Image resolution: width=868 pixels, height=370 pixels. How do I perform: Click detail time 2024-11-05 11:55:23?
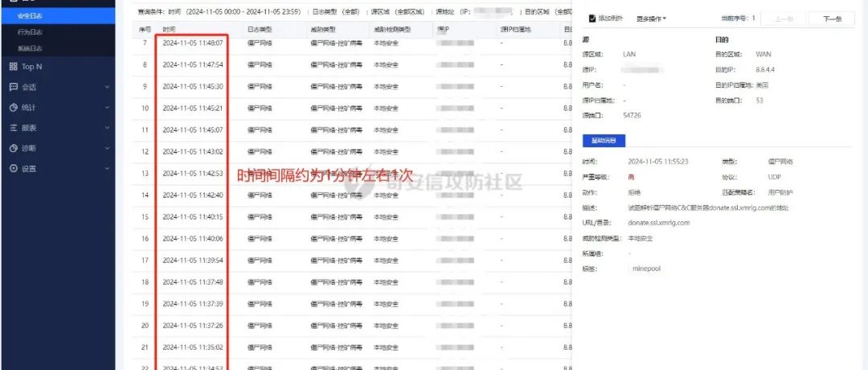(658, 162)
